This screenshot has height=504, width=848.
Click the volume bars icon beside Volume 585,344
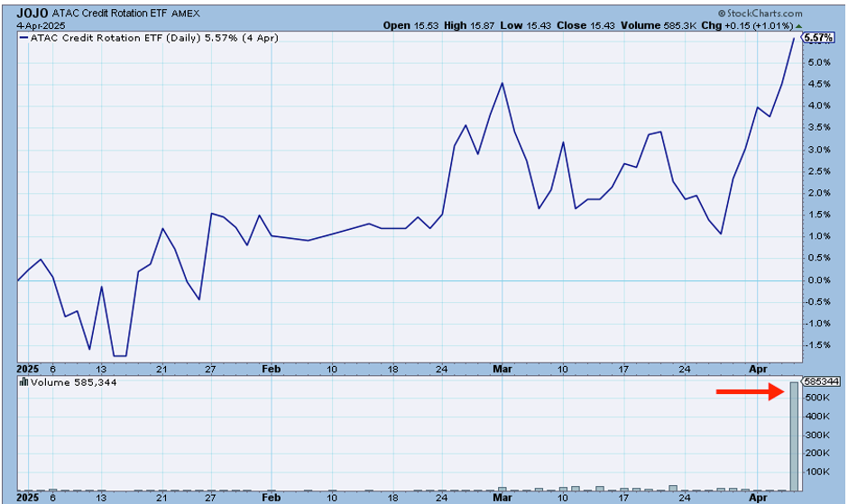point(23,381)
